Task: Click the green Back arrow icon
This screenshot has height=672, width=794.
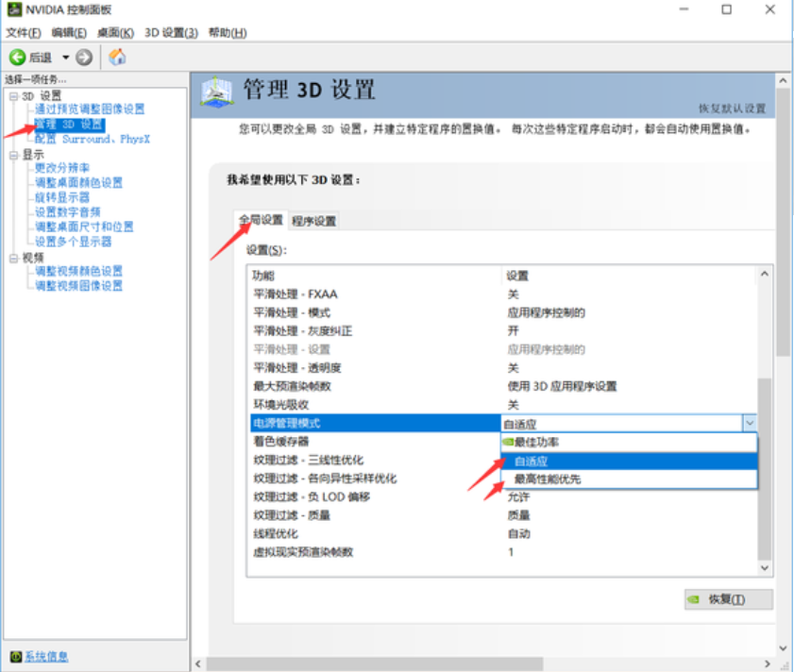Action: (17, 58)
